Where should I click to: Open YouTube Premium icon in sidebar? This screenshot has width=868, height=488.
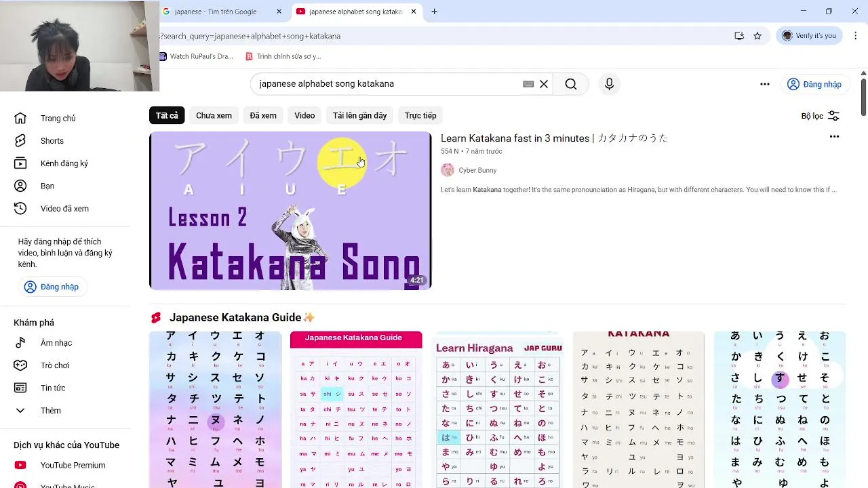pyautogui.click(x=20, y=465)
